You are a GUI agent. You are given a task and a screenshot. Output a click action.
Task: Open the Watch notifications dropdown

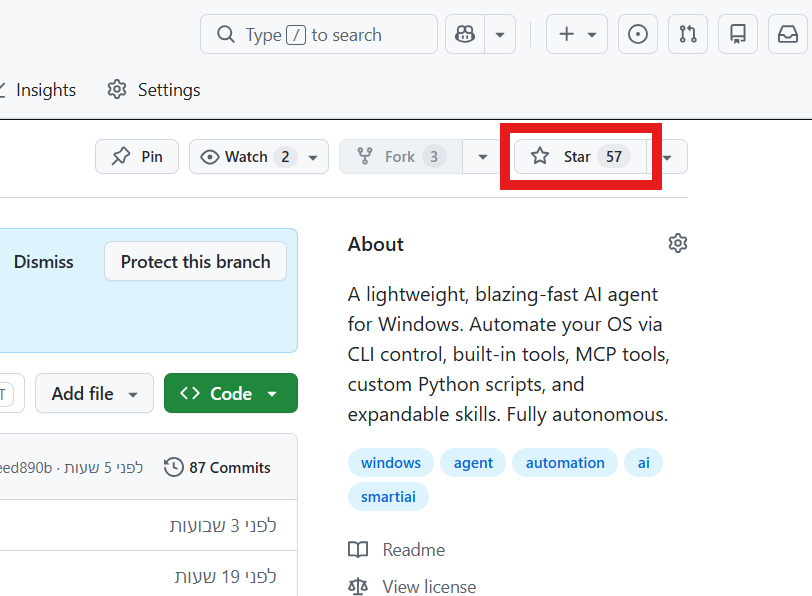[259, 156]
